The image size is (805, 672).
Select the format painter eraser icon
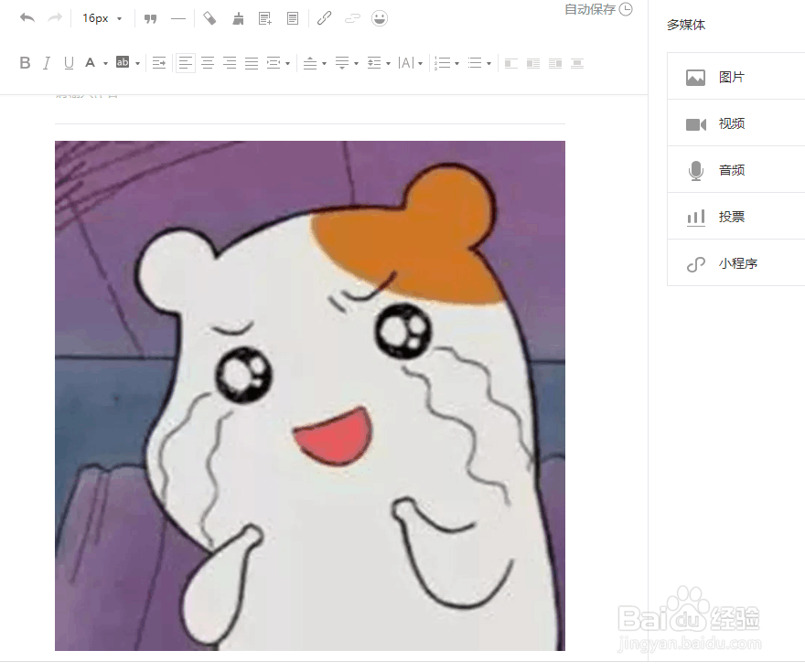[x=209, y=19]
